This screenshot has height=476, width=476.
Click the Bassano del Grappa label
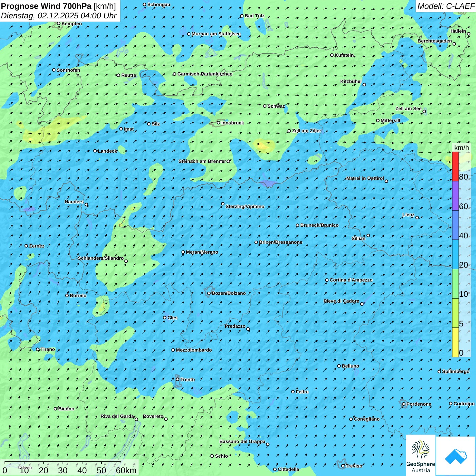coord(242,441)
